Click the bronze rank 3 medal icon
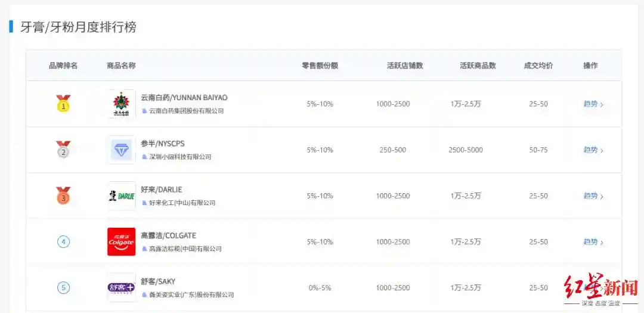 tap(63, 196)
